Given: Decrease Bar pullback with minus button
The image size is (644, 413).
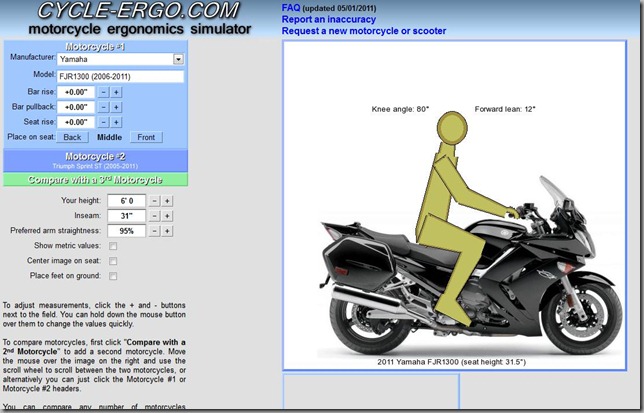Looking at the screenshot, I should coord(104,107).
